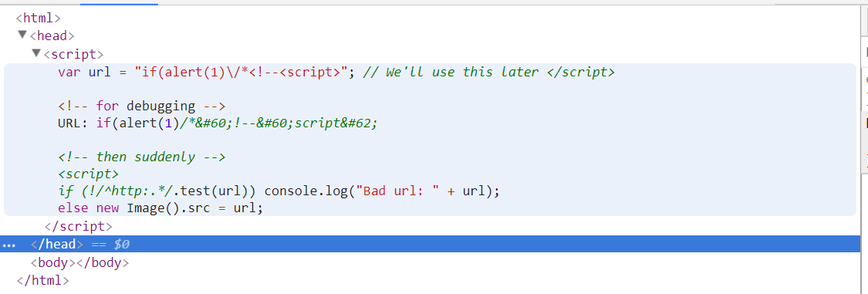The width and height of the screenshot is (868, 294).
Task: Select the highlighted </head> row
Action: 430,244
